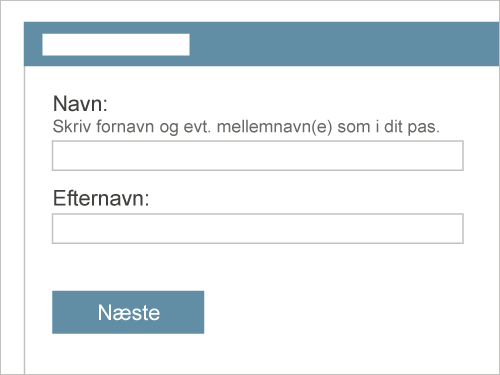Focus the Efternavn text input field
The image size is (500, 375).
[258, 229]
